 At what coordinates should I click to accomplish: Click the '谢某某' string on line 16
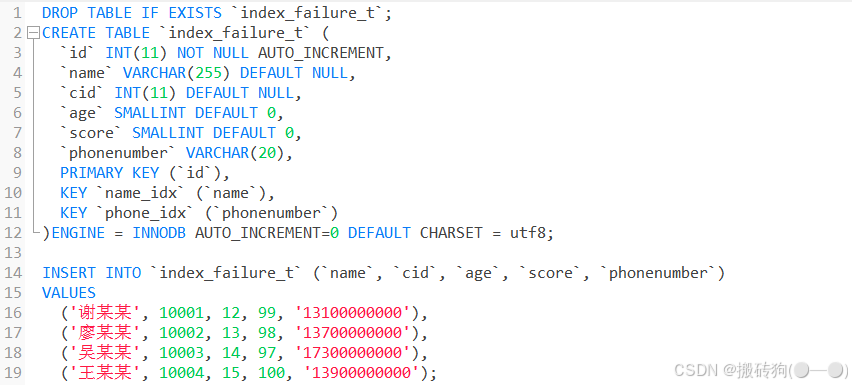[105, 313]
